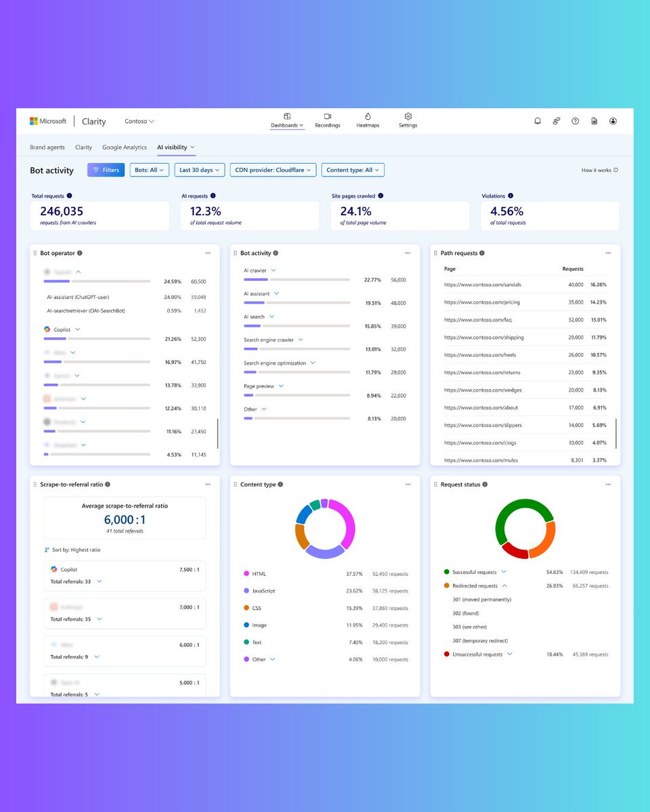Click the info icon next to Request status
The width and height of the screenshot is (650, 812).
(485, 484)
